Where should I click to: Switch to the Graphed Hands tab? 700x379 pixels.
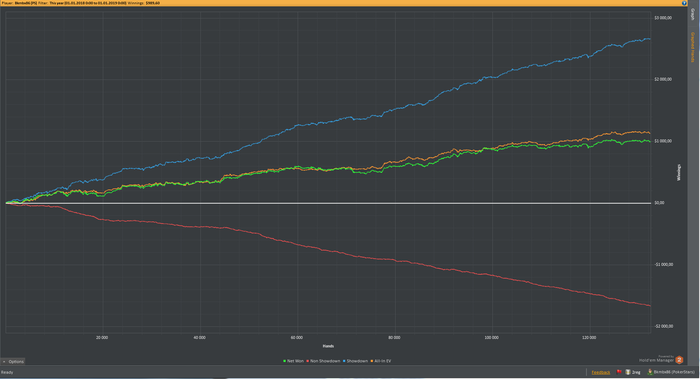693,47
